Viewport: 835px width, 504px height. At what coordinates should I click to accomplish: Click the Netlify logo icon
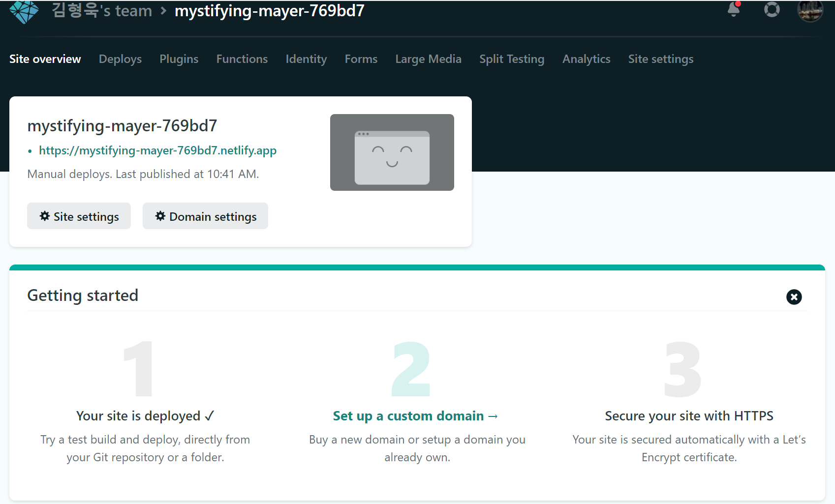[24, 11]
